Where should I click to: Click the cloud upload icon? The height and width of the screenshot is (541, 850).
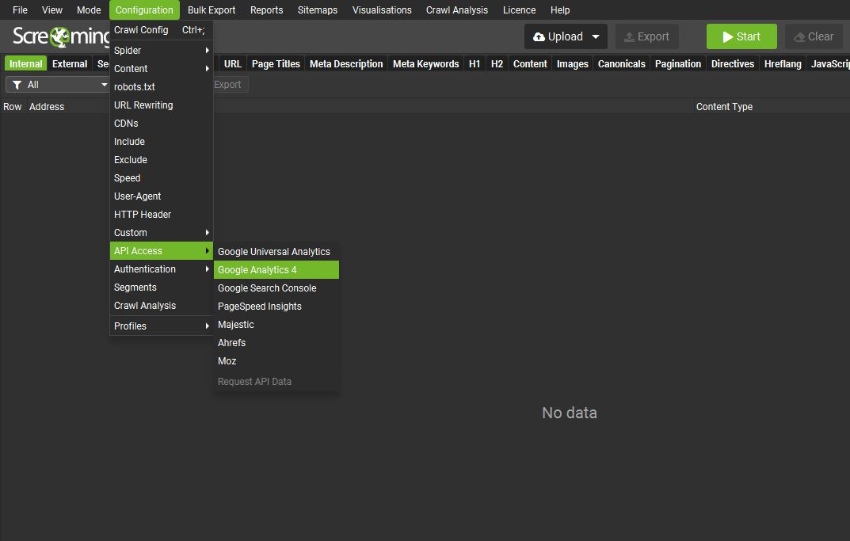pyautogui.click(x=539, y=37)
